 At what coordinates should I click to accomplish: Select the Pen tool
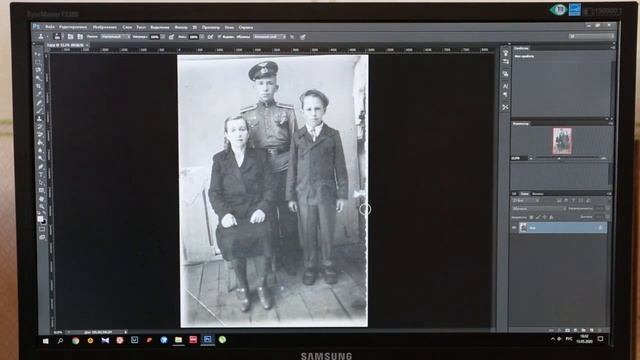(x=41, y=167)
